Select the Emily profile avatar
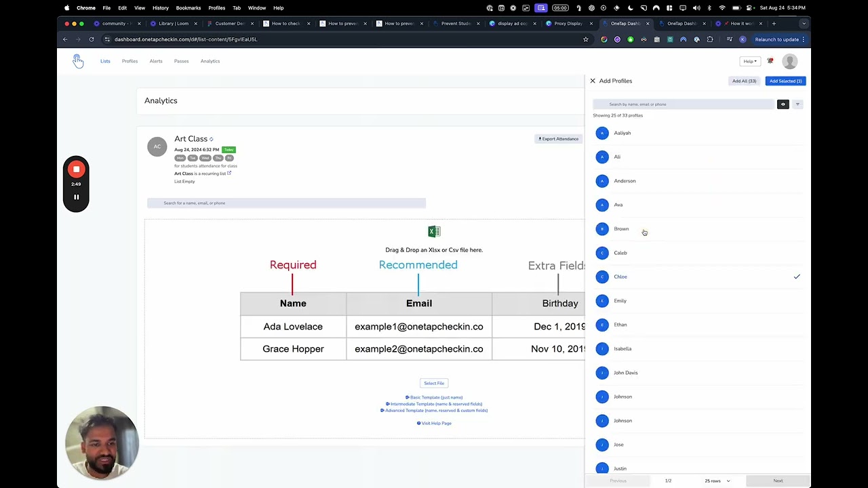This screenshot has width=868, height=488. [x=602, y=301]
